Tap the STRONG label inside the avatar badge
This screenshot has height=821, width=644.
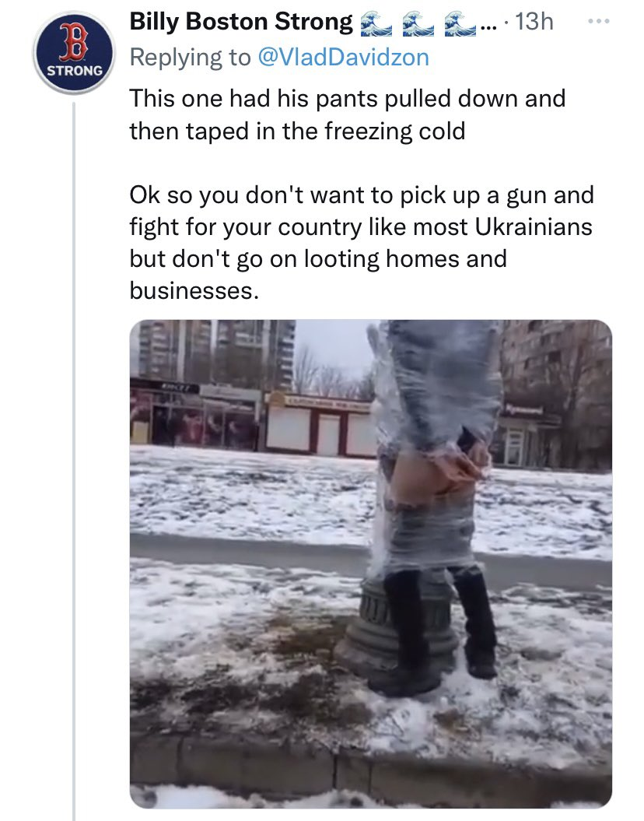coord(75,72)
